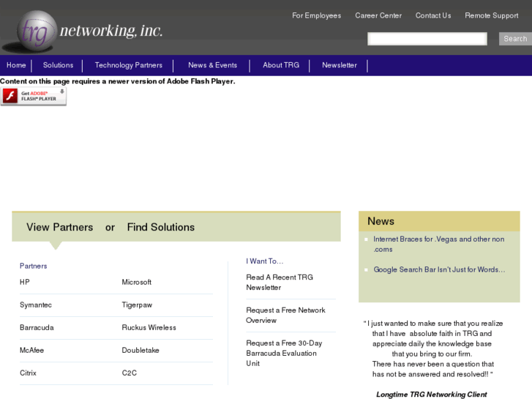Screen dimensions: 532x399
Task: Select News & Events in navigation
Action: [x=212, y=65]
